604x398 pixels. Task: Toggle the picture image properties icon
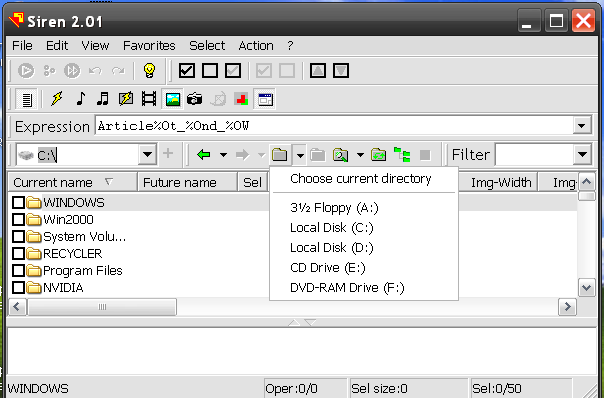pyautogui.click(x=173, y=99)
